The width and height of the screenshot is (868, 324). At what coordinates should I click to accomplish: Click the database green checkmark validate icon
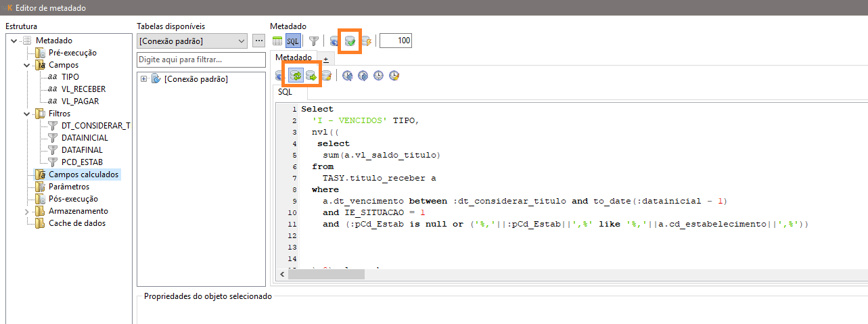click(350, 41)
